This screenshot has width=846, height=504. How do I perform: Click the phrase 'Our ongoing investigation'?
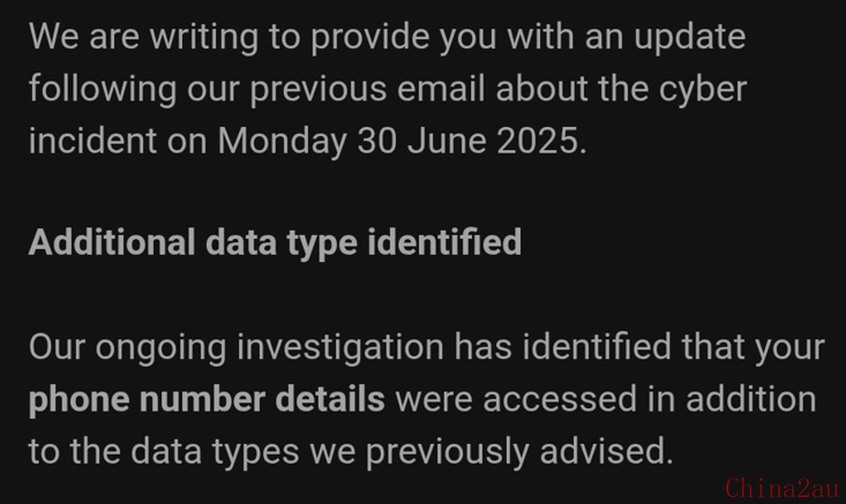[x=236, y=348]
